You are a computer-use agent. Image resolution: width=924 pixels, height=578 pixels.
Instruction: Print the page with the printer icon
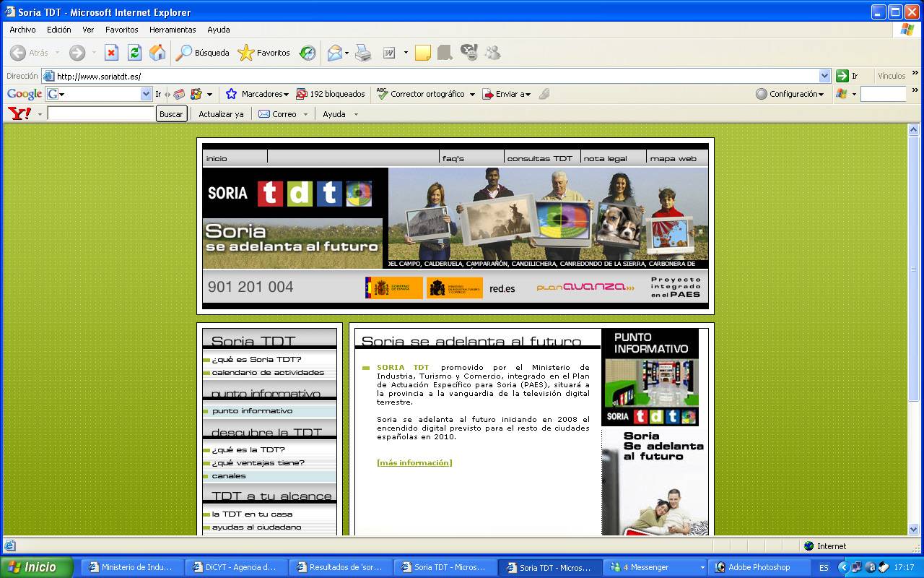363,53
